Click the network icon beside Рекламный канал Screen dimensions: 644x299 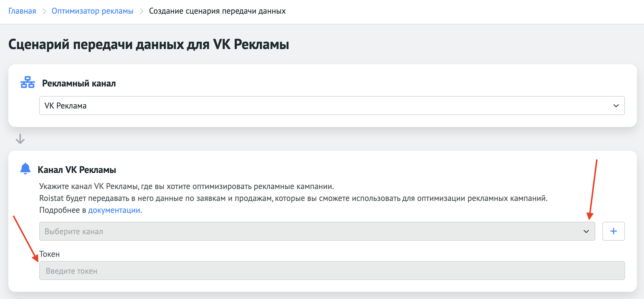pos(28,82)
